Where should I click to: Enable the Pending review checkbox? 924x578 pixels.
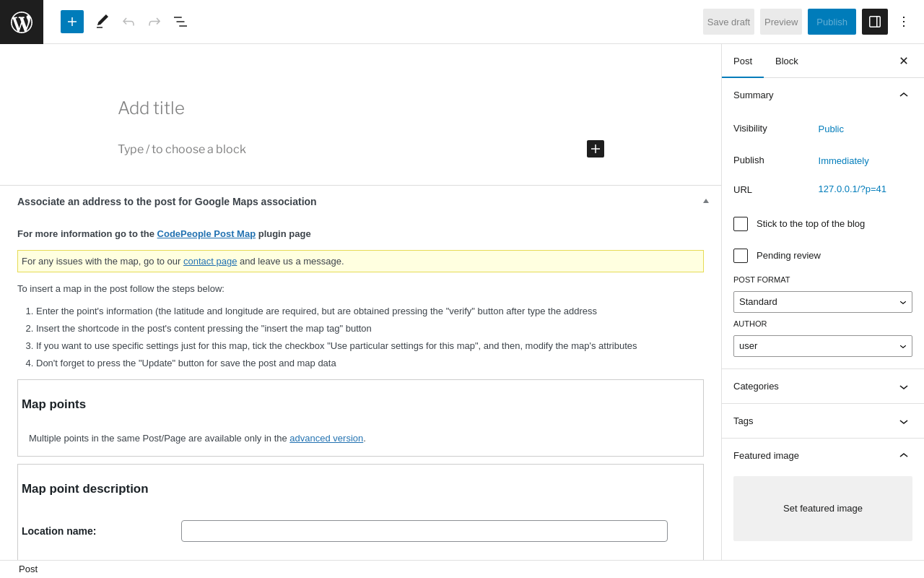[741, 256]
